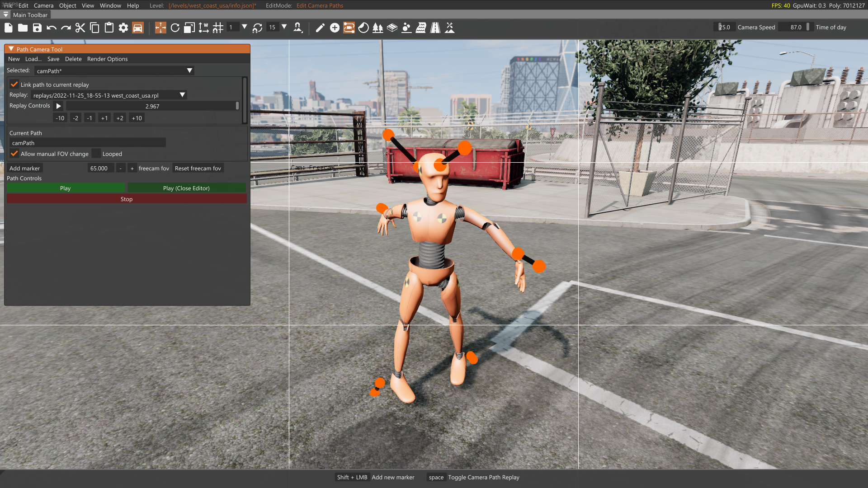Open the Selected camPath dropdown
Viewport: 868px width, 488px height.
[x=114, y=71]
